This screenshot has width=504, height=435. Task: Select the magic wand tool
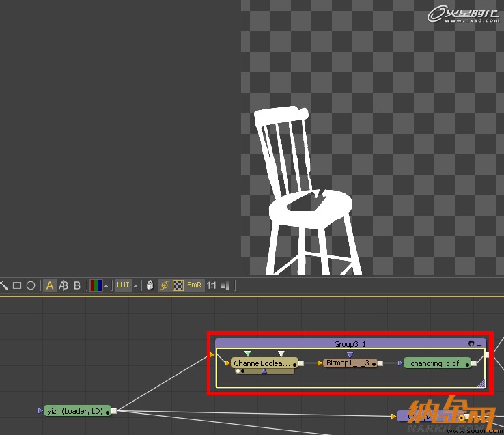point(3,285)
